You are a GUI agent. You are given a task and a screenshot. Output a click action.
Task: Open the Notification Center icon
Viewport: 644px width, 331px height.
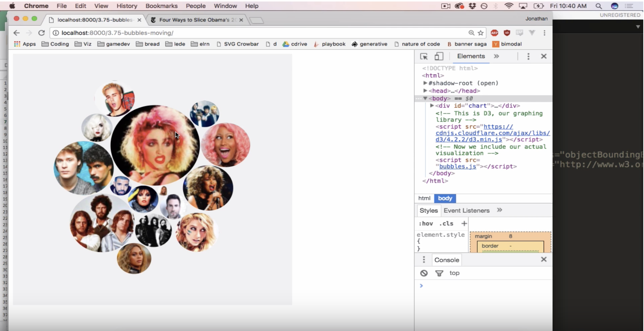point(629,6)
